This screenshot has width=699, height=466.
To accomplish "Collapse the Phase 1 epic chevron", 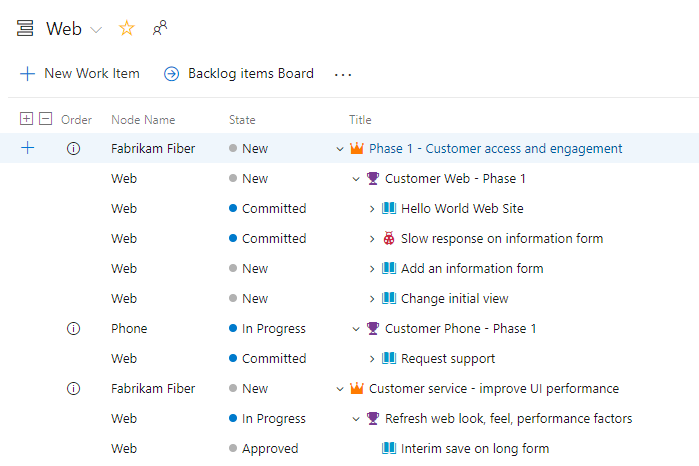I will click(340, 149).
